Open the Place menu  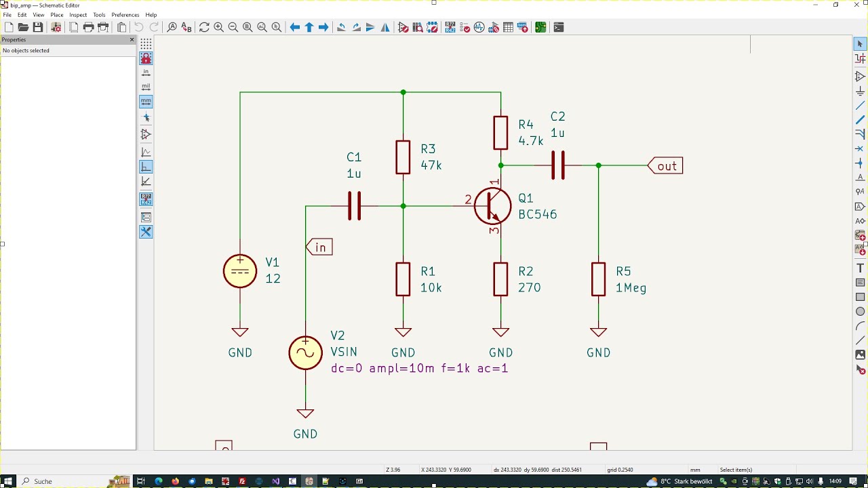tap(57, 15)
